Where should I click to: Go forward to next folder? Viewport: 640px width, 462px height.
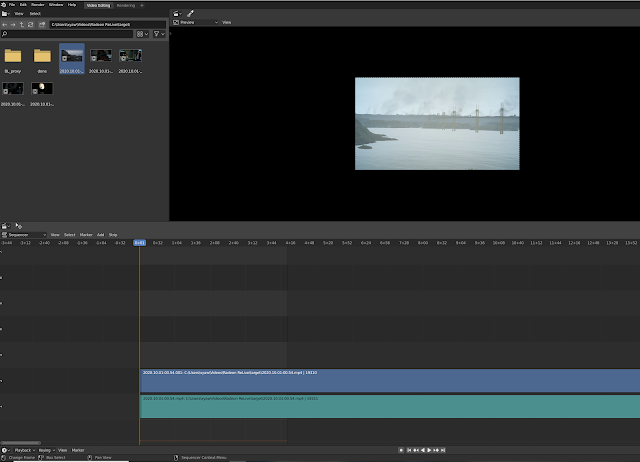click(13, 24)
